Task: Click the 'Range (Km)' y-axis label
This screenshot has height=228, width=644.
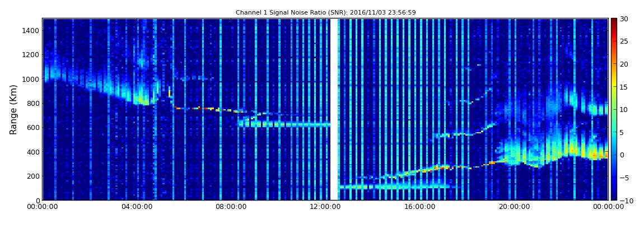Action: pyautogui.click(x=13, y=109)
